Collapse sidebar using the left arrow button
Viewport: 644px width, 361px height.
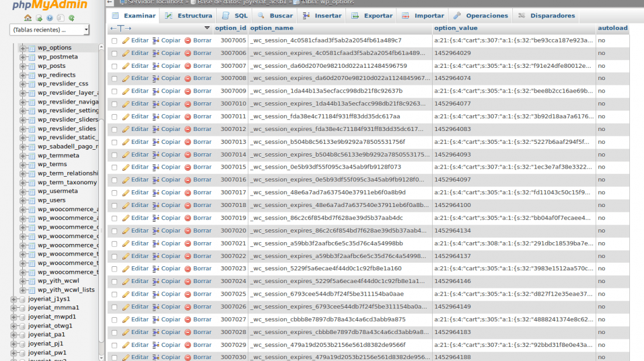coord(109,2)
